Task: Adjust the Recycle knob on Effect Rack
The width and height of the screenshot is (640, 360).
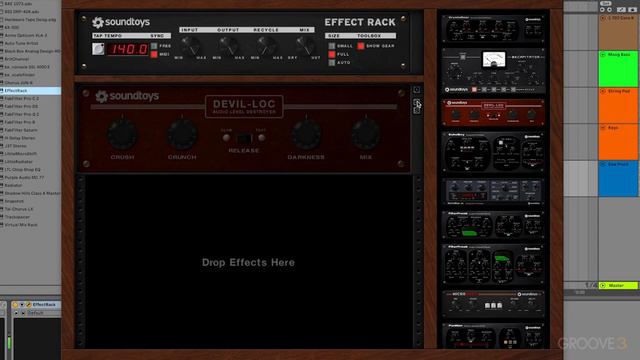Action: 266,45
